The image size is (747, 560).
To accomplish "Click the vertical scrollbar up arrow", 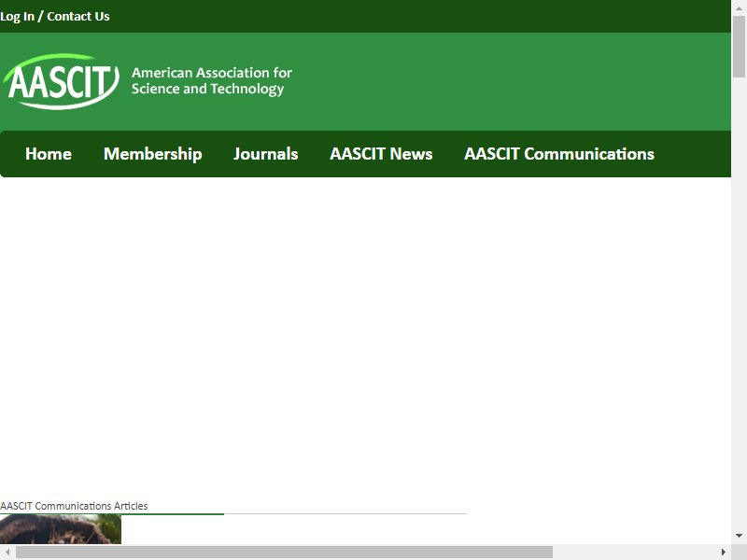I will tap(739, 7).
